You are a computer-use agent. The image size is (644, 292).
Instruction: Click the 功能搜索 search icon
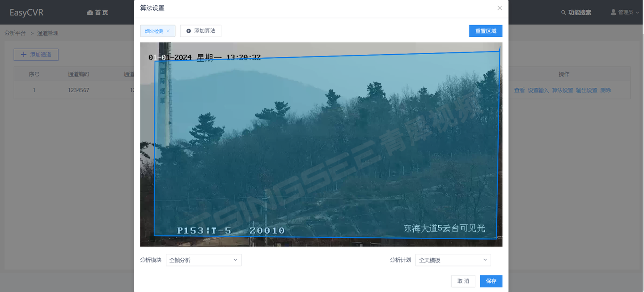(x=563, y=13)
